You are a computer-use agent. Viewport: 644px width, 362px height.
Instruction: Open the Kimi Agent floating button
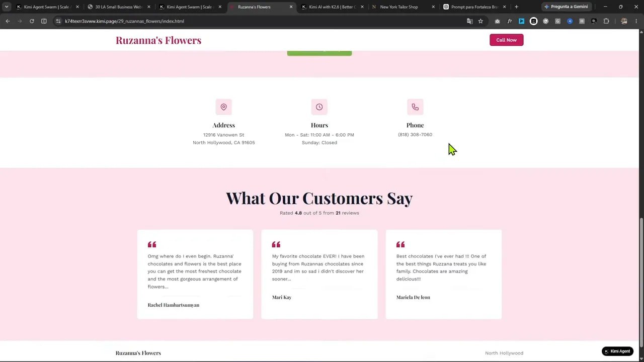coord(617,351)
